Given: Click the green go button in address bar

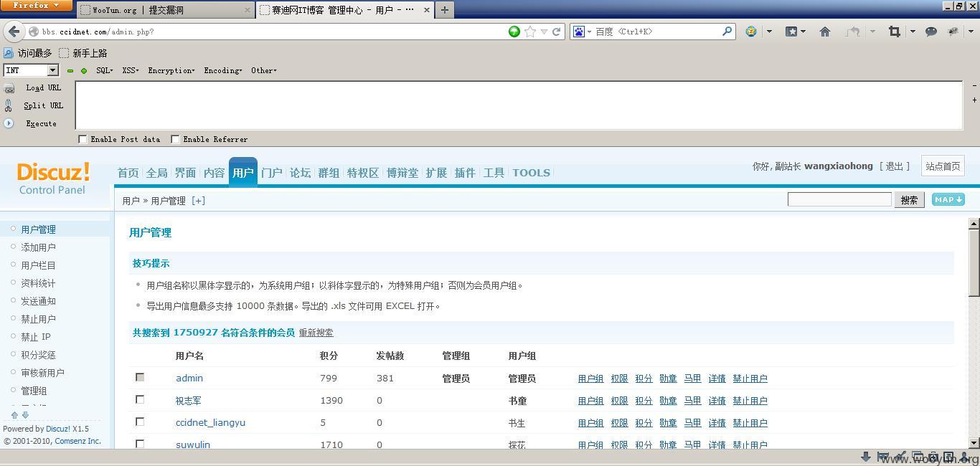Looking at the screenshot, I should [x=514, y=32].
